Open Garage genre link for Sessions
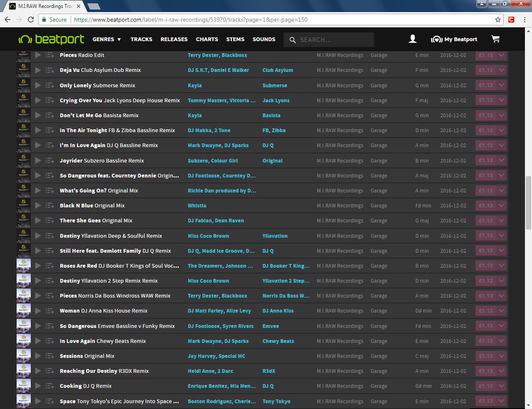 [379, 356]
